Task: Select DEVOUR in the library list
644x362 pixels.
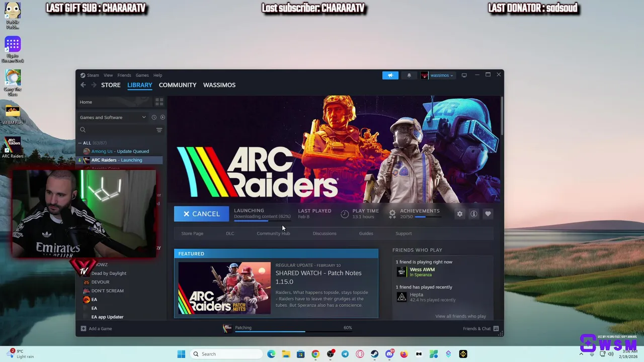Action: 100,282
